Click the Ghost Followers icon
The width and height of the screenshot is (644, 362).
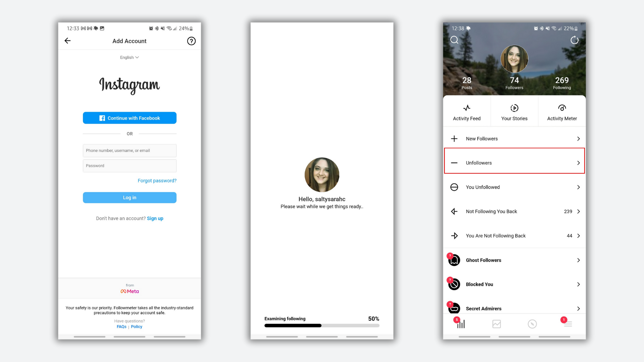click(x=454, y=260)
